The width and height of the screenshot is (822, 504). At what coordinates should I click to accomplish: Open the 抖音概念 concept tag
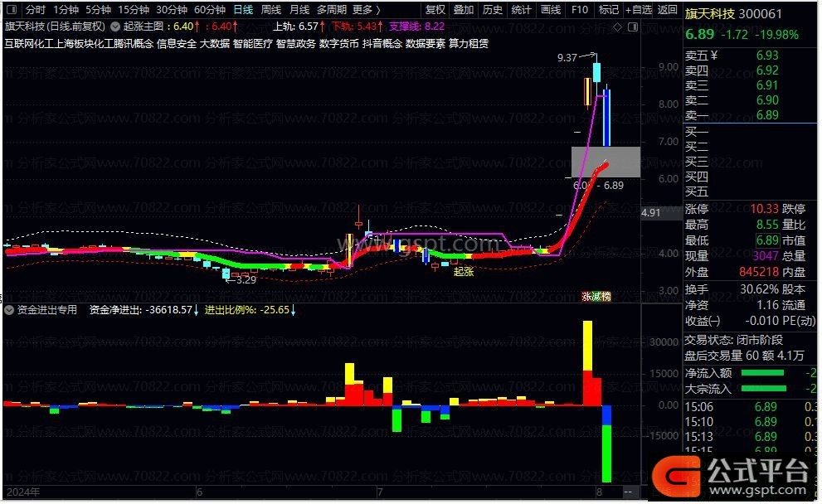382,43
